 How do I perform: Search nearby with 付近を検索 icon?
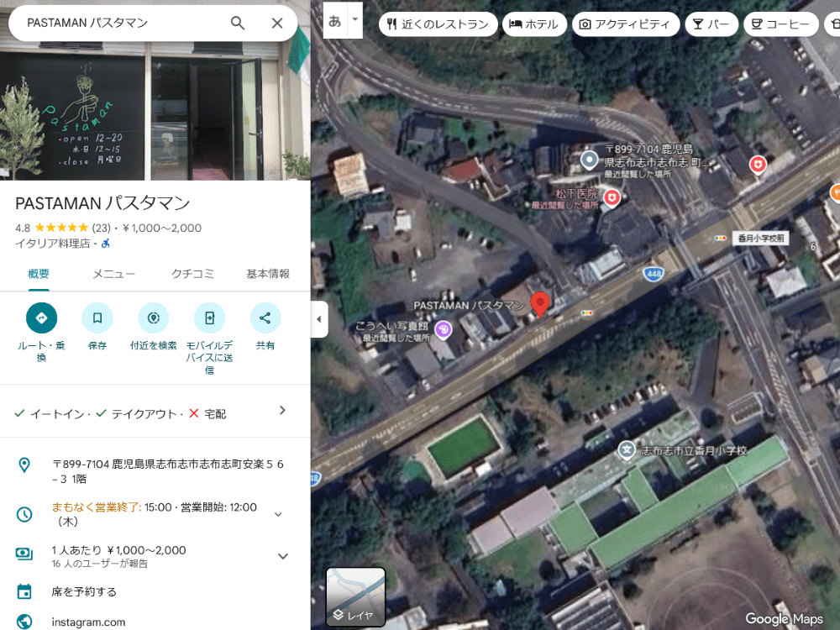pos(153,318)
